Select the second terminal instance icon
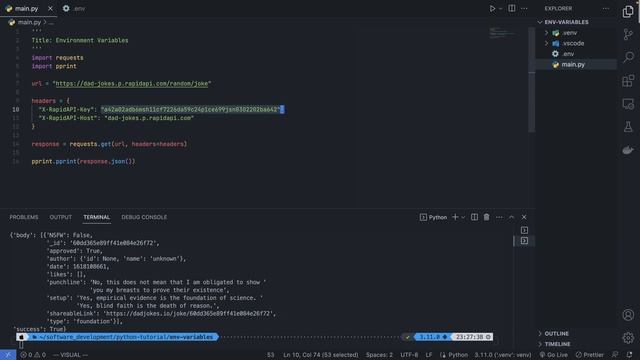 [x=524, y=241]
